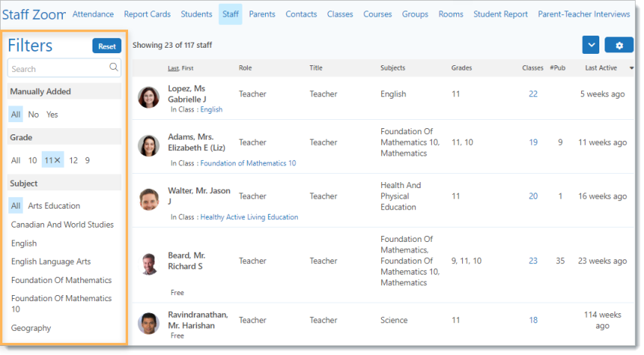Type in the Filters search field
The image size is (644, 355).
coord(59,68)
